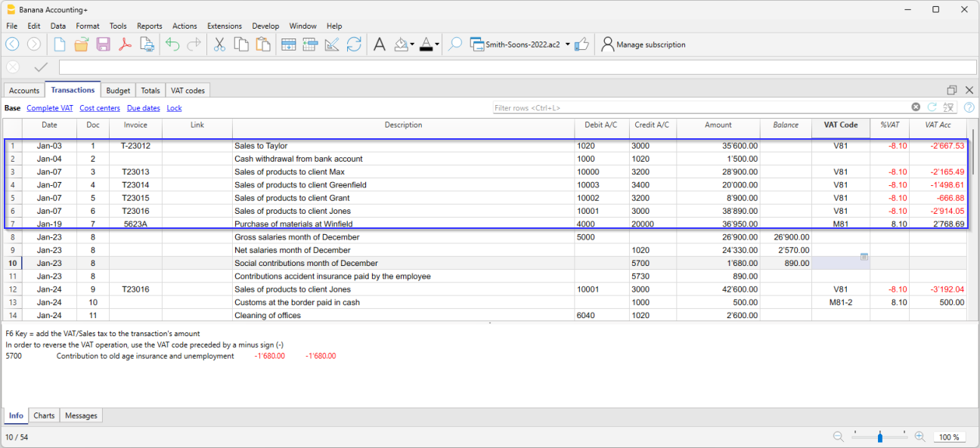Switch to the Charts bottom tab
980x448 pixels.
point(44,416)
